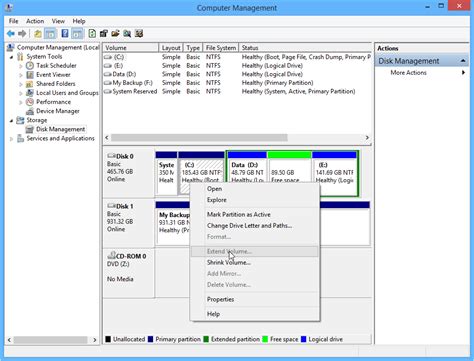Select the My Backup (F:) volume row
Viewport: 474px width, 361px height.
(237, 83)
